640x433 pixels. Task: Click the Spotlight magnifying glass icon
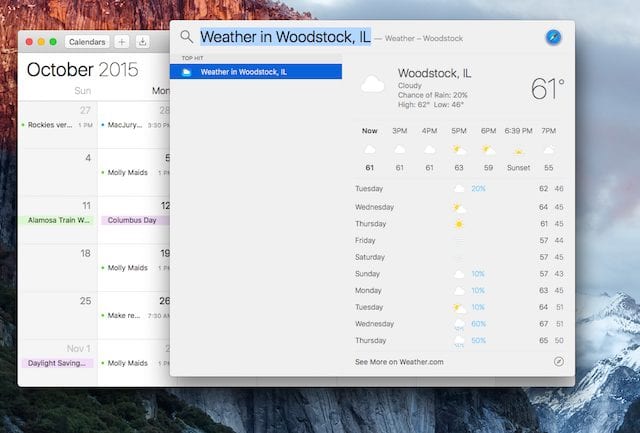click(x=186, y=37)
